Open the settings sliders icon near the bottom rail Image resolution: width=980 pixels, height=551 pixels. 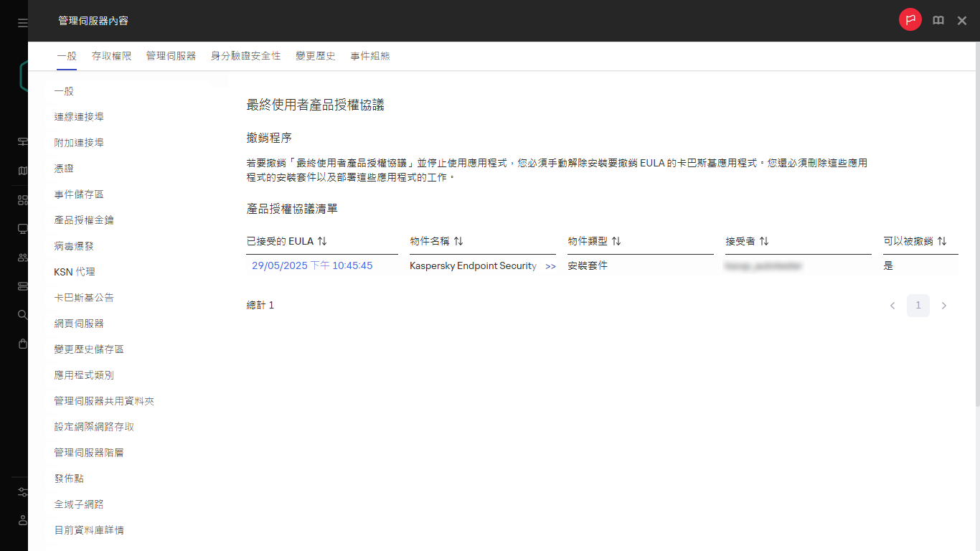tap(22, 491)
